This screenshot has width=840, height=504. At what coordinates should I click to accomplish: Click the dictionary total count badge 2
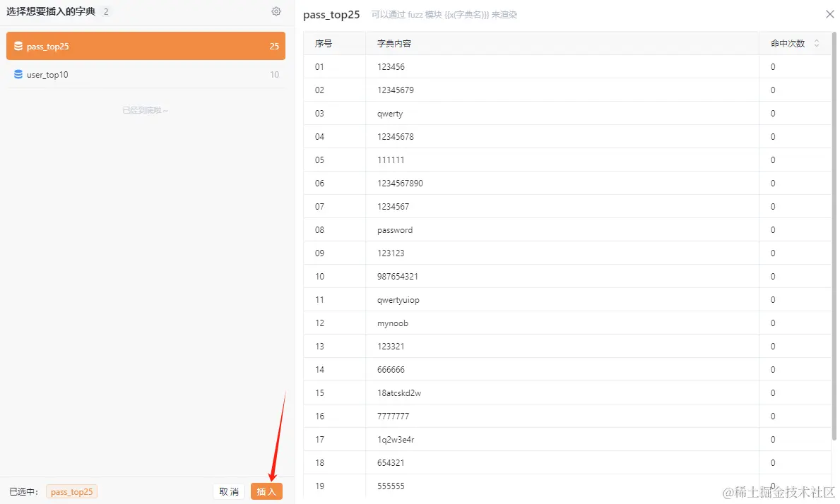click(x=106, y=11)
